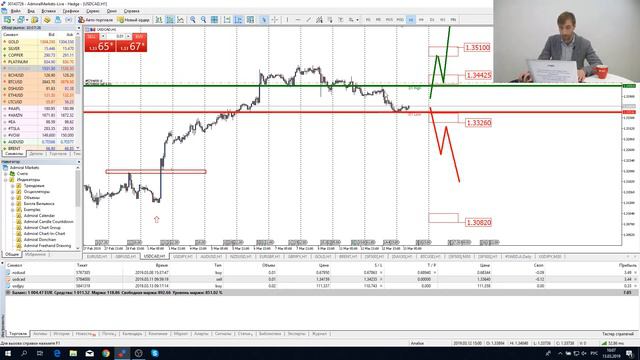Click the red BUY one-click button
The height and width of the screenshot is (360, 640).
(131, 43)
